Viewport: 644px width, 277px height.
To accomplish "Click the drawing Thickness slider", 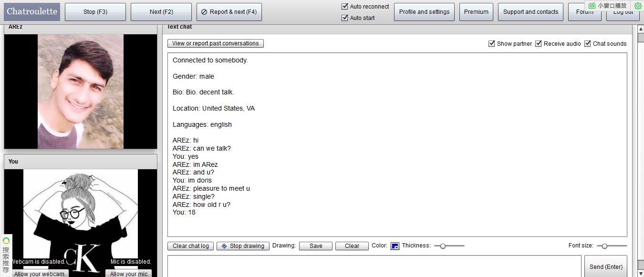I will pos(449,246).
